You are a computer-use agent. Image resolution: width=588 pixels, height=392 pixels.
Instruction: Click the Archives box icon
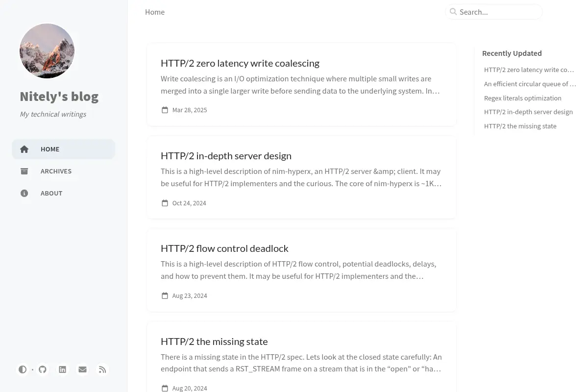pyautogui.click(x=24, y=171)
